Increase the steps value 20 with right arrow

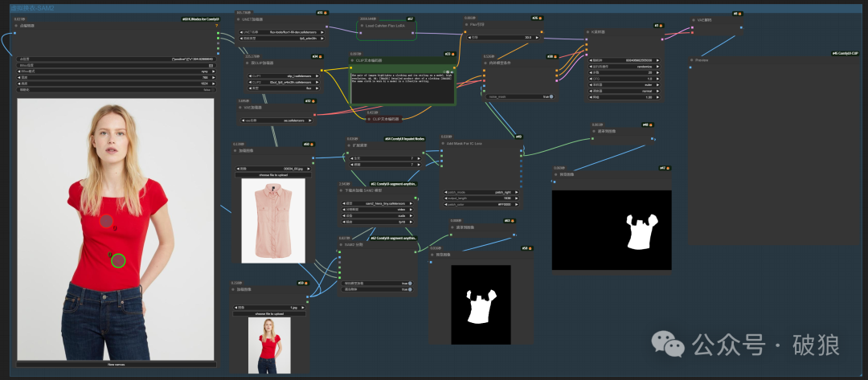point(658,72)
